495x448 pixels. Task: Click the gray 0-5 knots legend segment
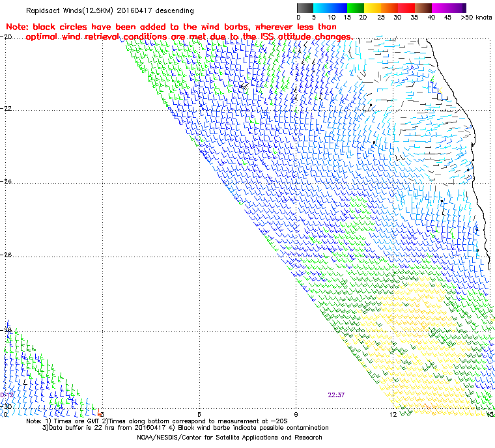(305, 8)
